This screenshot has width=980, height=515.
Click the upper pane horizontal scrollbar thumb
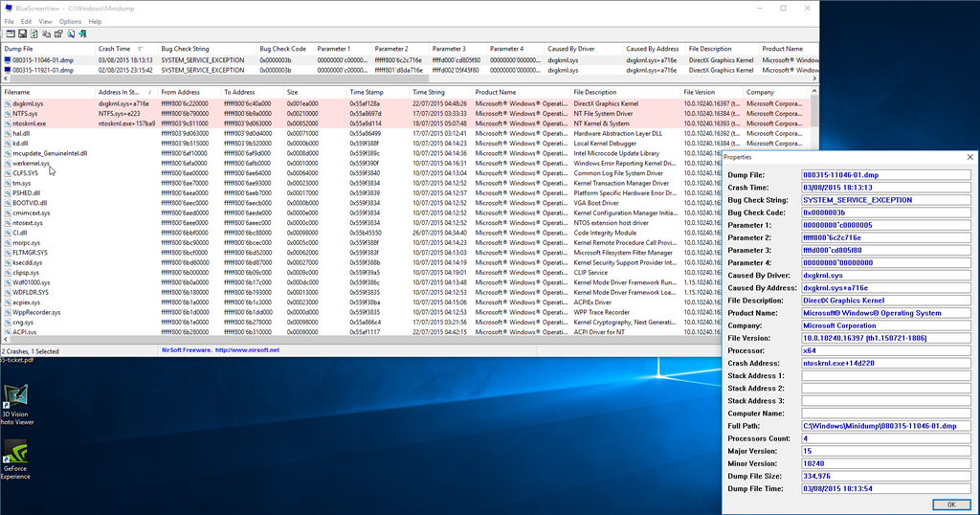click(219, 79)
